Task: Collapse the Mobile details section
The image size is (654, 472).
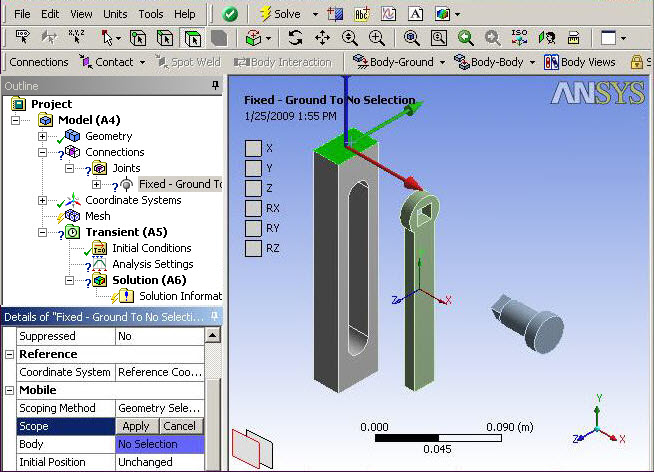Action: (x=10, y=390)
